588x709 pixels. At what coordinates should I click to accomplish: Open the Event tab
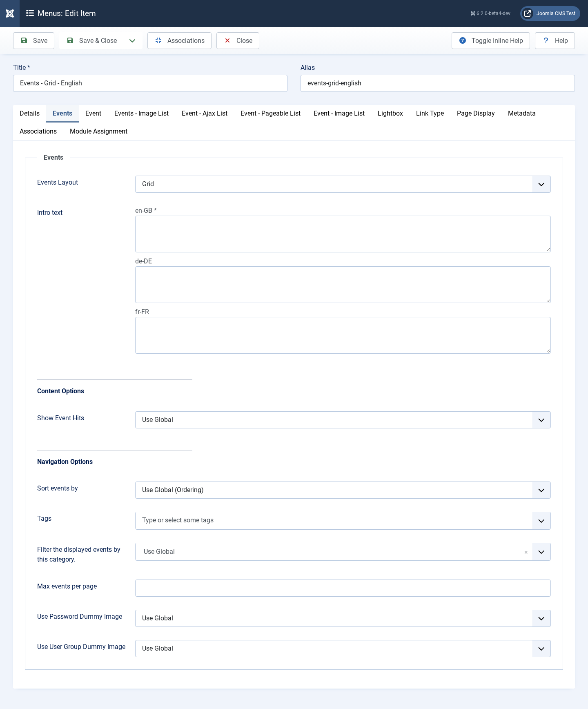[x=93, y=114]
